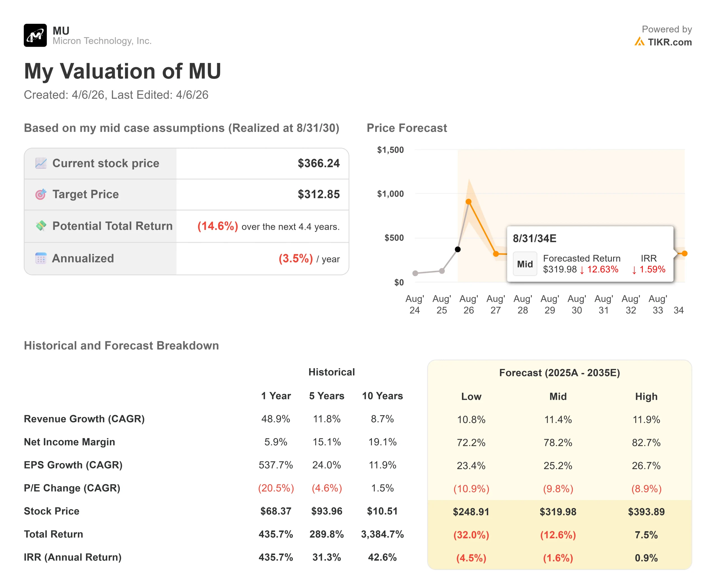The width and height of the screenshot is (716, 588).
Task: Click the calendar icon beside Annualized
Action: [41, 258]
